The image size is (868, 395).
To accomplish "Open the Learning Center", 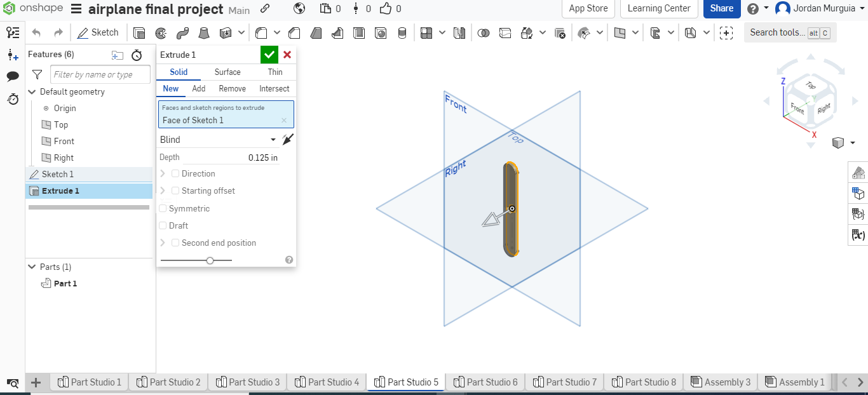I will 659,8.
